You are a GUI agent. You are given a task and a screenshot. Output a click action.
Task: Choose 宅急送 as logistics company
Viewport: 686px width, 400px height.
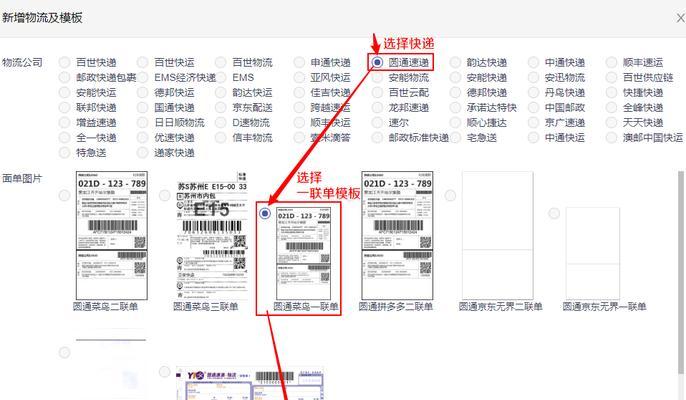[x=455, y=138]
